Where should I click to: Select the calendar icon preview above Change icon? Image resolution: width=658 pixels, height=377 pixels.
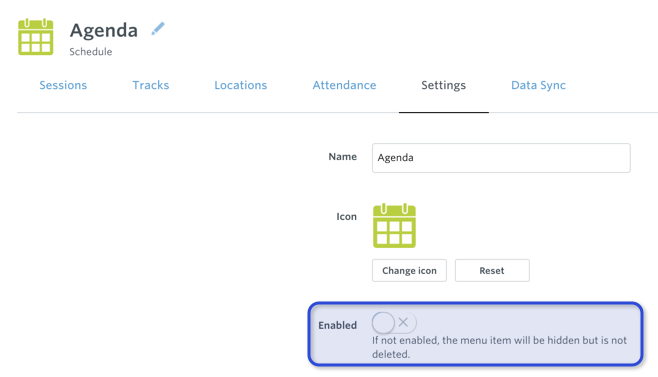[394, 225]
